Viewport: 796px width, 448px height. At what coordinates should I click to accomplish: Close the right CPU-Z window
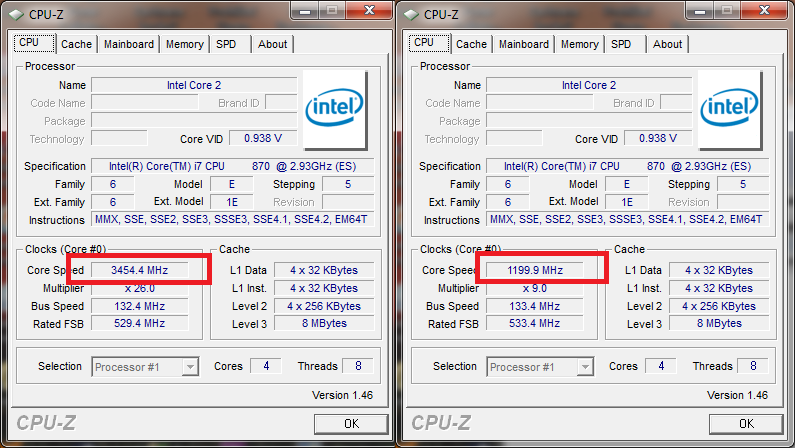click(x=765, y=11)
